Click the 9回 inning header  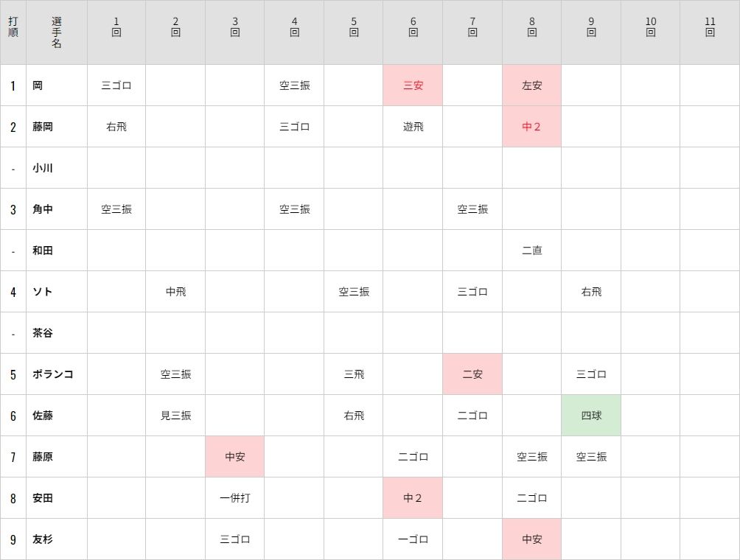coord(591,27)
